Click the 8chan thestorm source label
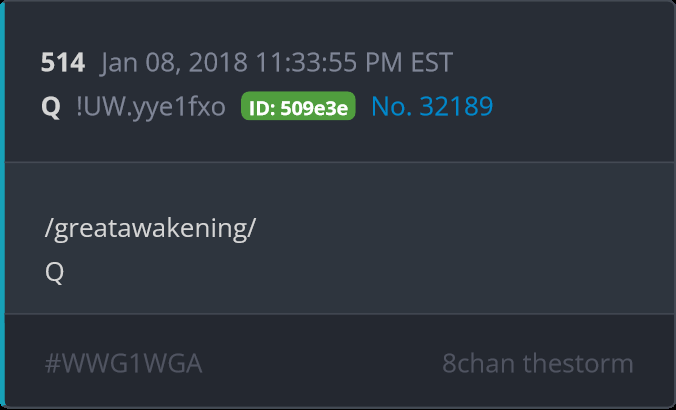Image resolution: width=676 pixels, height=410 pixels. [538, 363]
